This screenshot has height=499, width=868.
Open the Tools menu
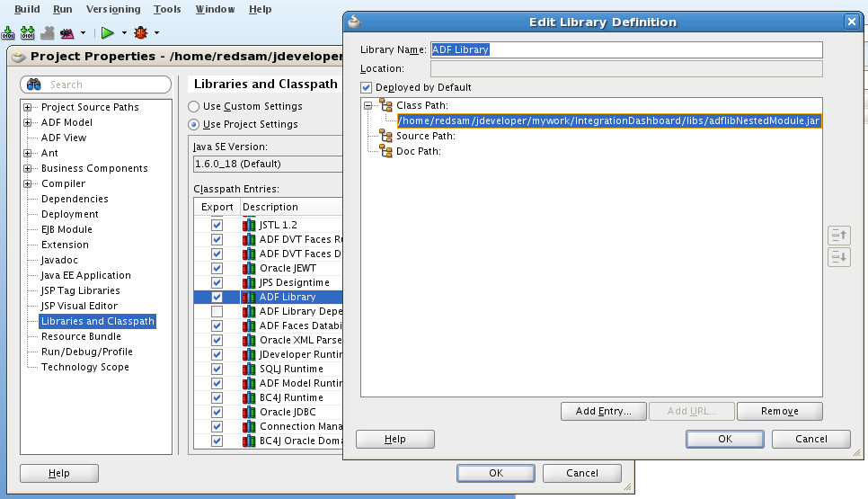(x=167, y=9)
